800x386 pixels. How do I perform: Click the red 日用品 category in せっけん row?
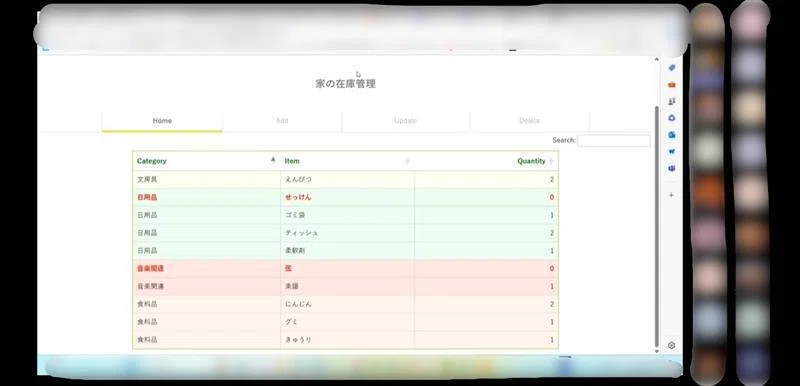[207, 197]
